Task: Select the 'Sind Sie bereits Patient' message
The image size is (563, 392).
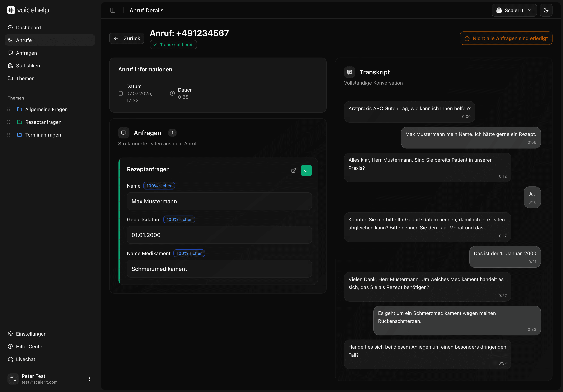Action: (x=427, y=167)
